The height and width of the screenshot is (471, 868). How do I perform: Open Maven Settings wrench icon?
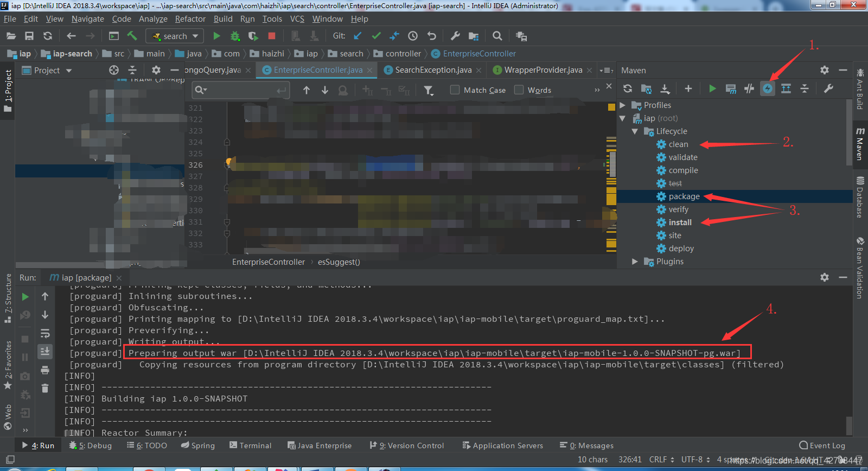click(x=828, y=88)
